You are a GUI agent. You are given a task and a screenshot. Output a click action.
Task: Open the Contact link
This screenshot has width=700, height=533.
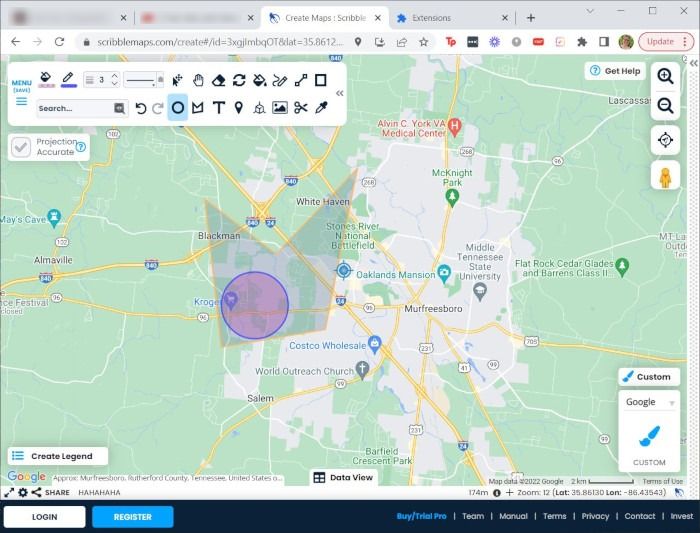[x=640, y=516]
